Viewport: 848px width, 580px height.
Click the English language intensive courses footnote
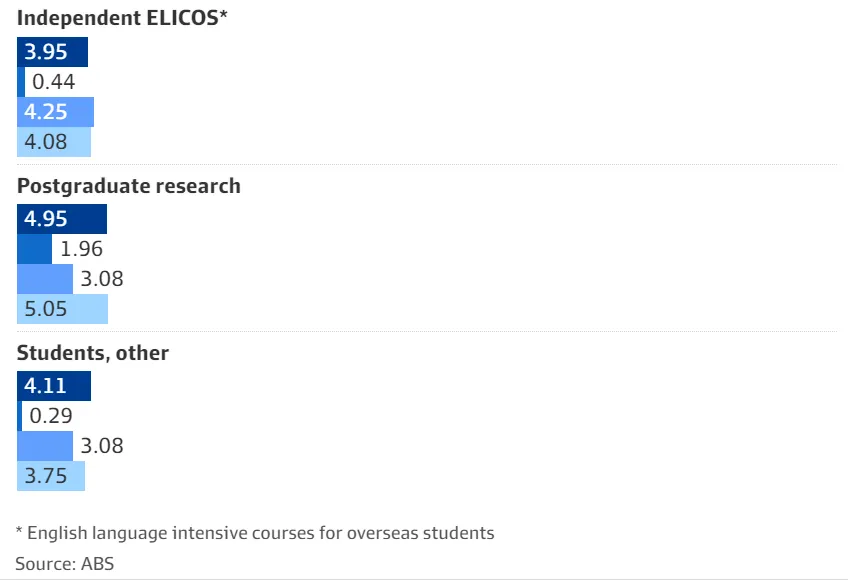(255, 533)
